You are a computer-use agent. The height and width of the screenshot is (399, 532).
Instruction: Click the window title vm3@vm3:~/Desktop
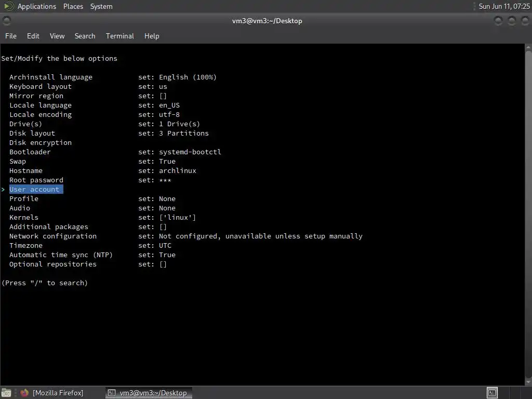click(x=267, y=21)
